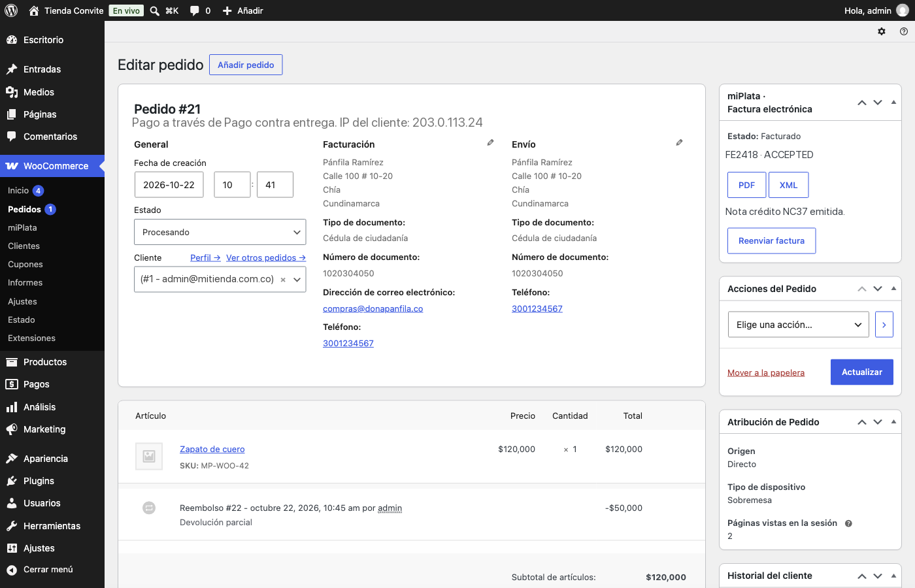Edit shipping address pencil icon

click(x=679, y=142)
